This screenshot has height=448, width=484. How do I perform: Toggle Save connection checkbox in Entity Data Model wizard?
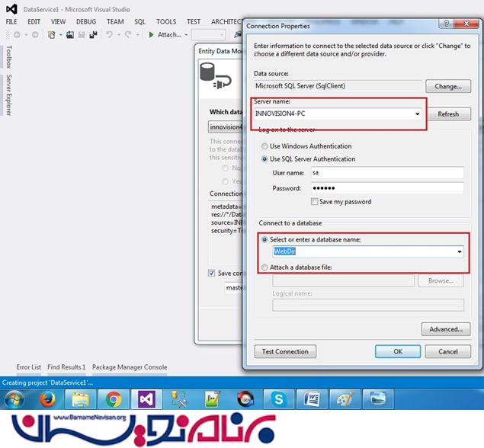click(211, 273)
